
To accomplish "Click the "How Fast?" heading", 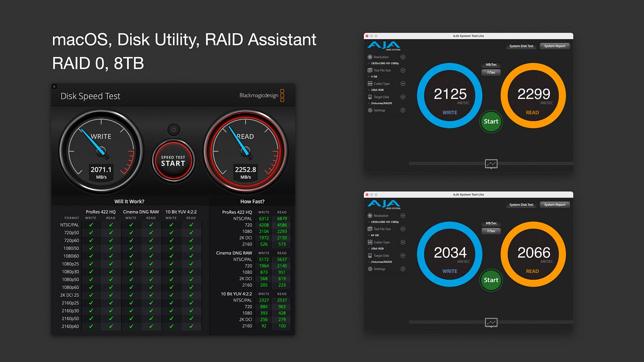I will tap(252, 201).
